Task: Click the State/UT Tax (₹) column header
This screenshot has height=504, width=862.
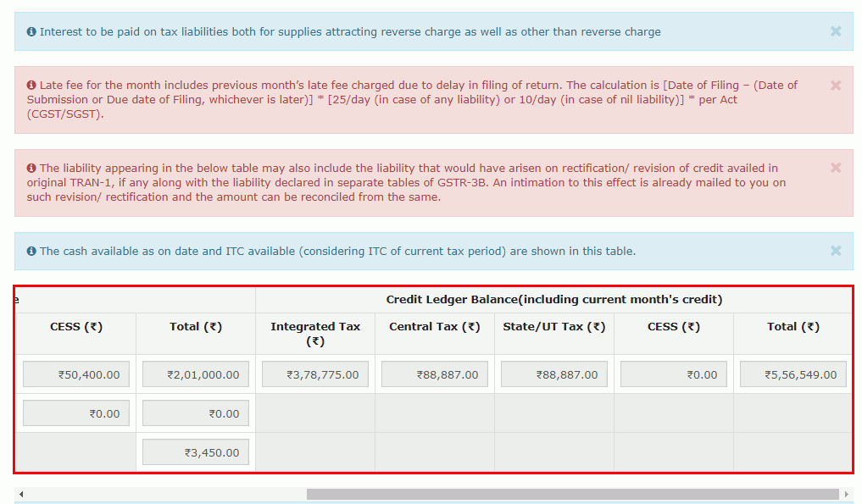Action: coord(554,326)
